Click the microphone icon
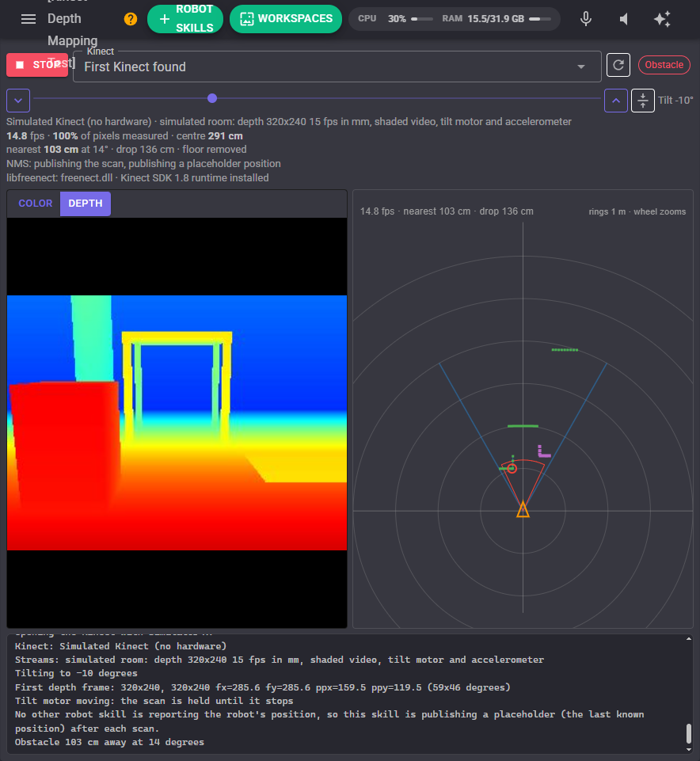 (586, 19)
